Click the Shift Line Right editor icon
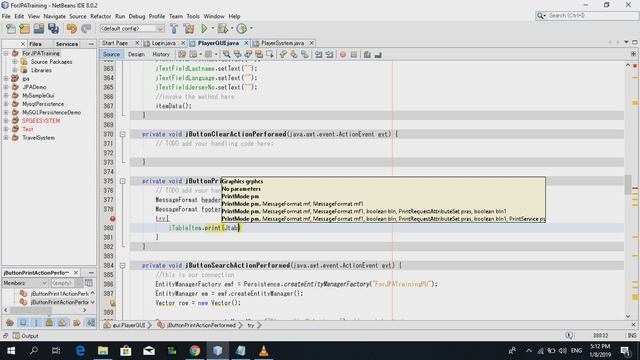The width and height of the screenshot is (640, 360). click(329, 54)
